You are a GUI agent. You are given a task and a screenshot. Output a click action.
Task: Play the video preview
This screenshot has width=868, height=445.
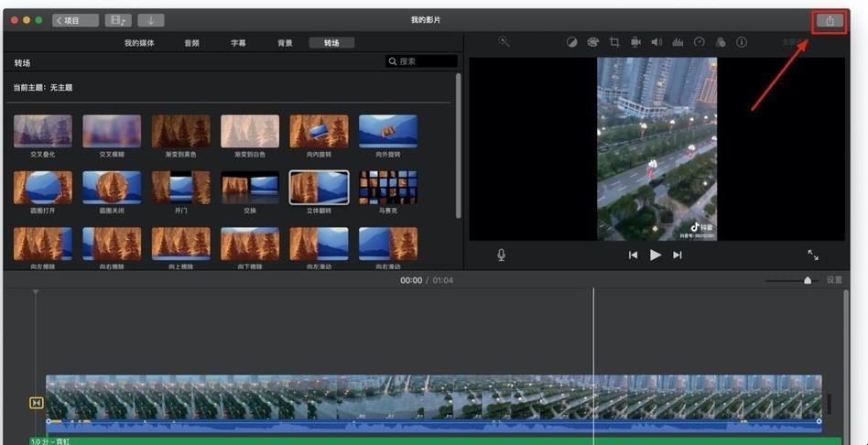(x=656, y=255)
